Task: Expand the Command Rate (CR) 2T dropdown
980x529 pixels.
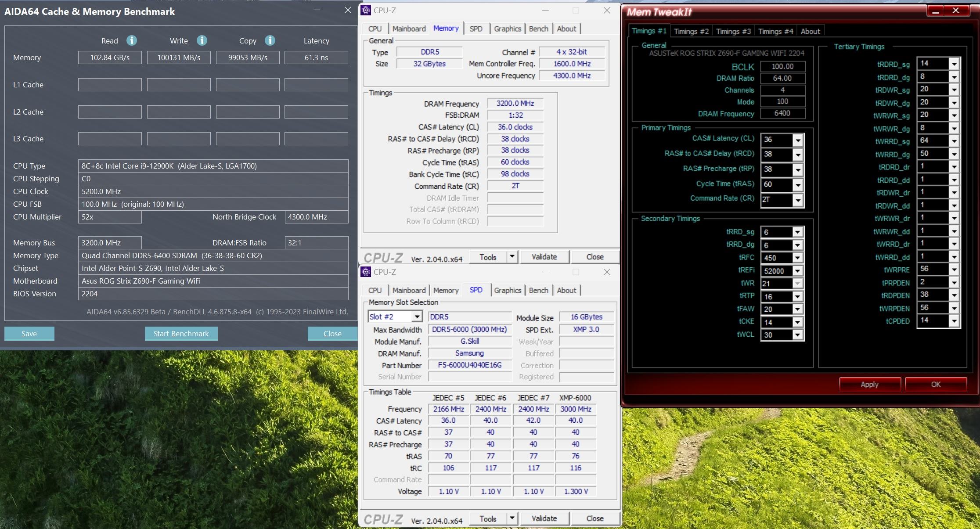Action: tap(798, 200)
